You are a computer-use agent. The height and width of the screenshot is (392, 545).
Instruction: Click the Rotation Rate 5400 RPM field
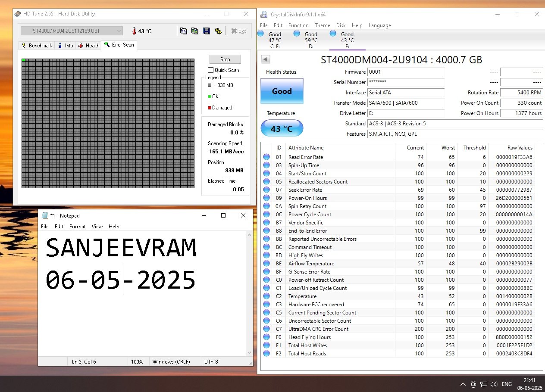coord(521,93)
